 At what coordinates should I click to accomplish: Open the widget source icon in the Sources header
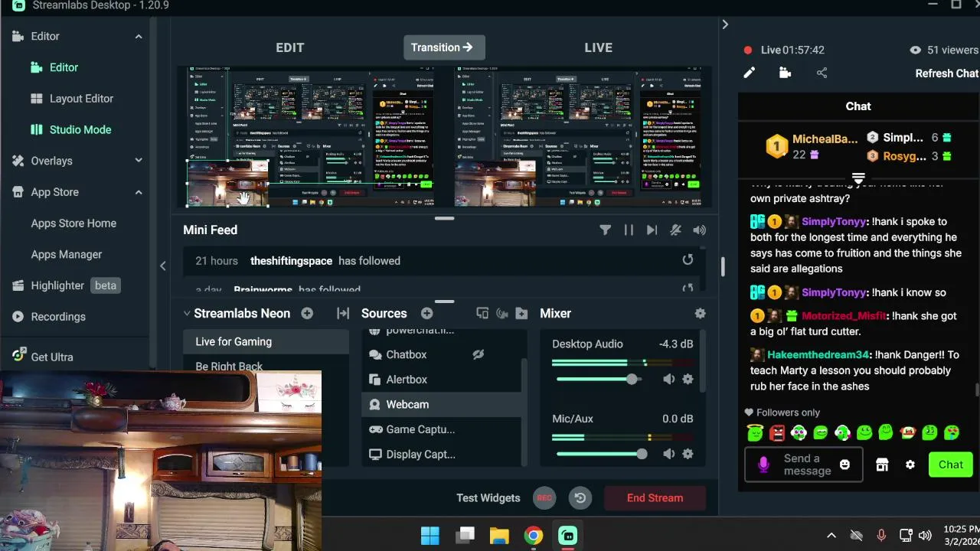482,313
